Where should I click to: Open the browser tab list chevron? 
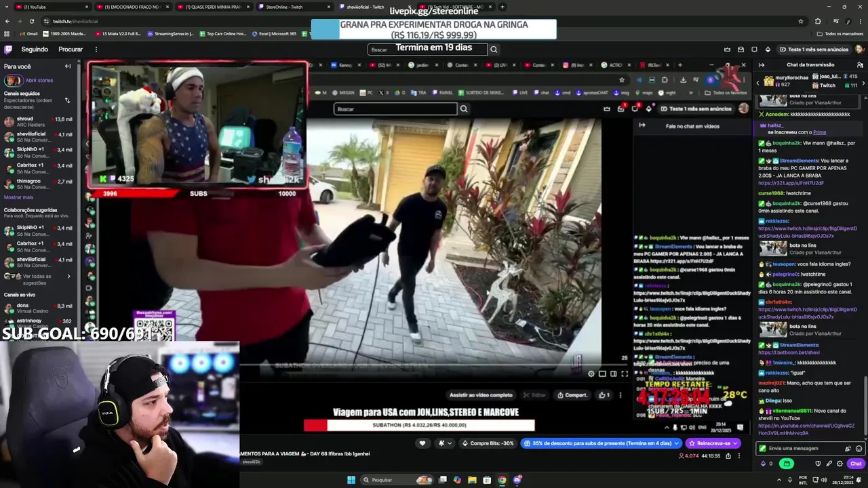coord(6,7)
